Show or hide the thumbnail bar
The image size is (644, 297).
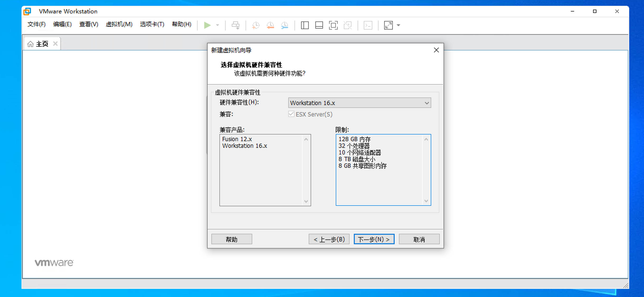click(x=319, y=25)
